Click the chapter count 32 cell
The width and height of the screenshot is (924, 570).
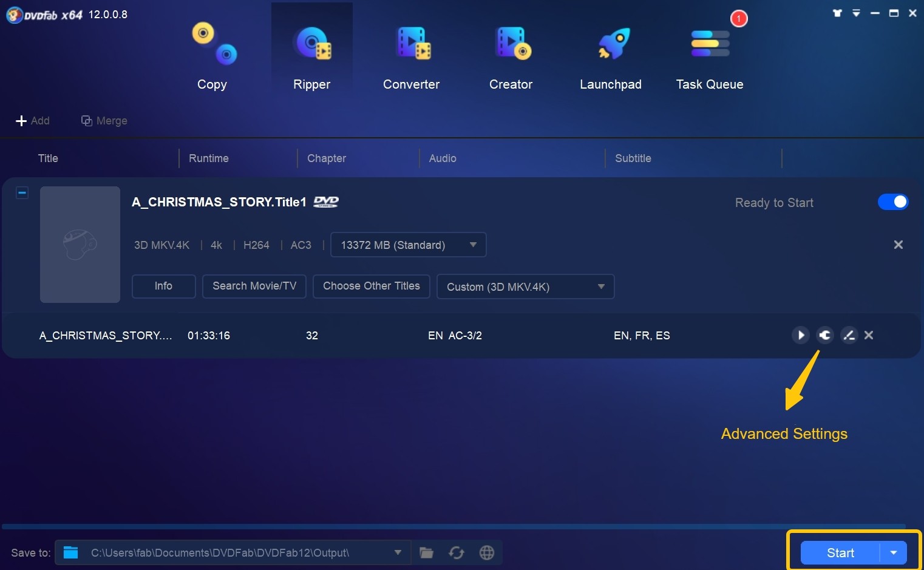[312, 336]
